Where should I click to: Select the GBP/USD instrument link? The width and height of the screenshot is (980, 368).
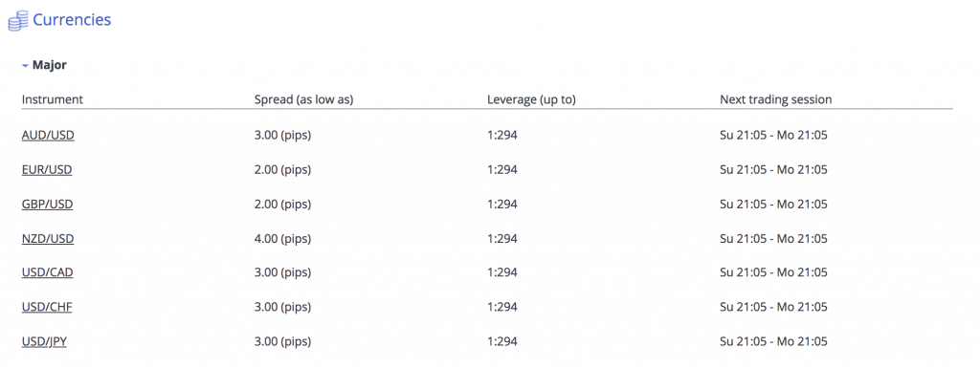click(x=48, y=204)
